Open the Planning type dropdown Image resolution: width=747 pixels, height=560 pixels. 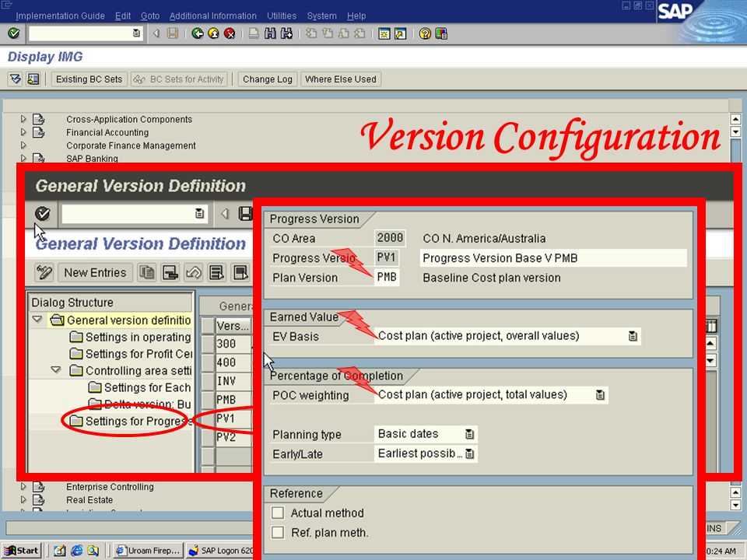pos(470,434)
